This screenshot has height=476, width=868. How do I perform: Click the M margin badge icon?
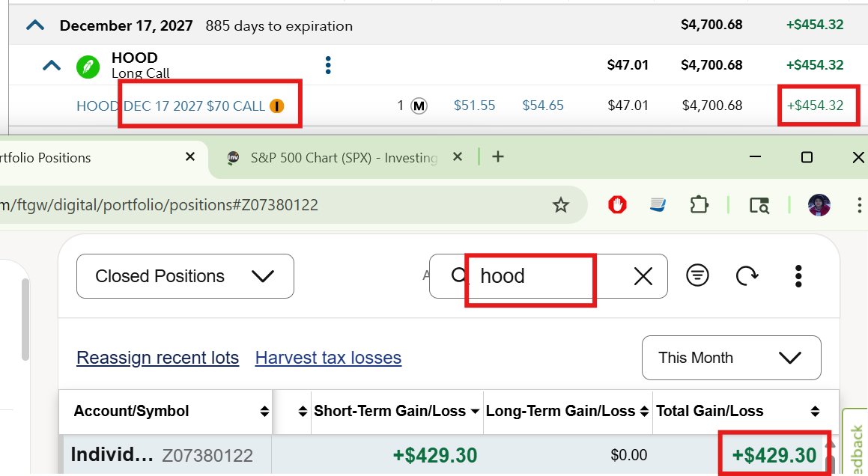pos(419,106)
